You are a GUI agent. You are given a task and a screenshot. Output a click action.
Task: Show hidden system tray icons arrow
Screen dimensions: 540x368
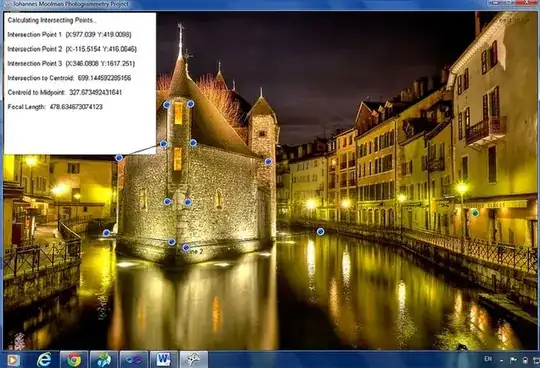click(x=501, y=360)
